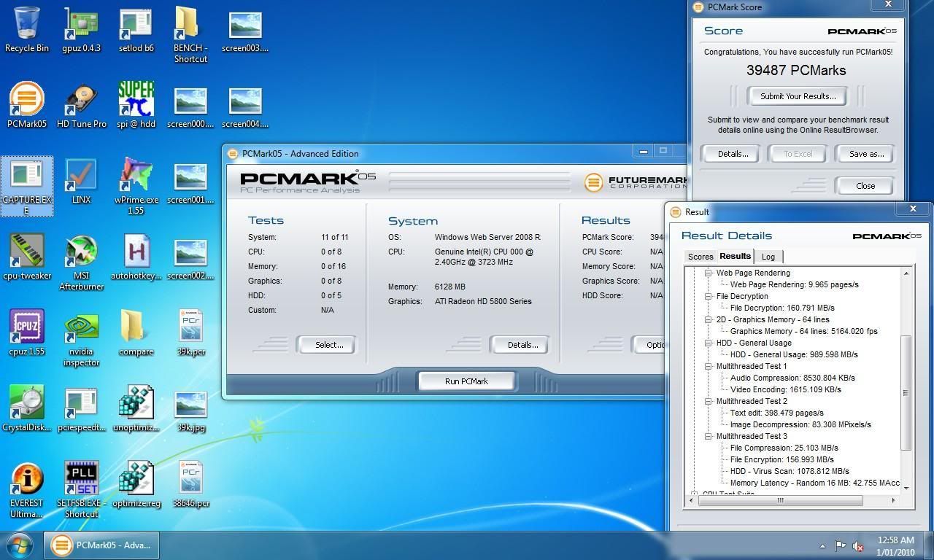Click the horizontal scrollbar under results tree
This screenshot has height=560, width=934.
pos(780,500)
